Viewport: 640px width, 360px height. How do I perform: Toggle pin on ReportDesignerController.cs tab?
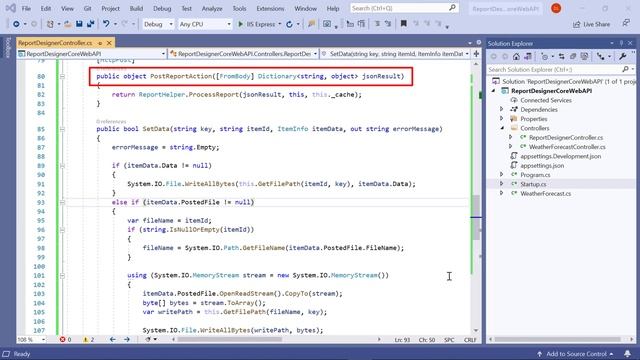[x=100, y=43]
